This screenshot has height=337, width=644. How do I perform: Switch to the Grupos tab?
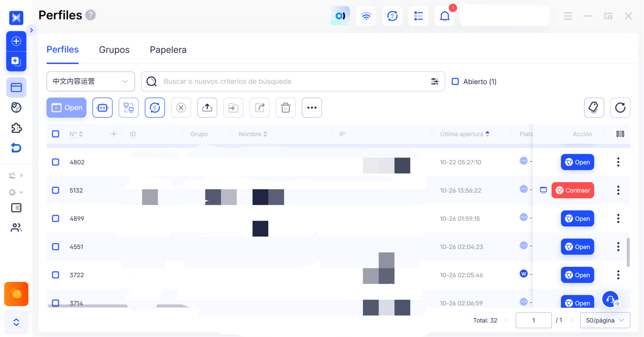114,50
